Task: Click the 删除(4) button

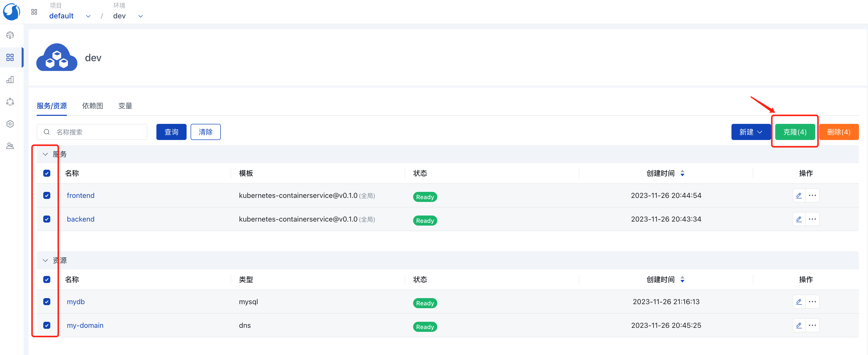Action: 839,132
